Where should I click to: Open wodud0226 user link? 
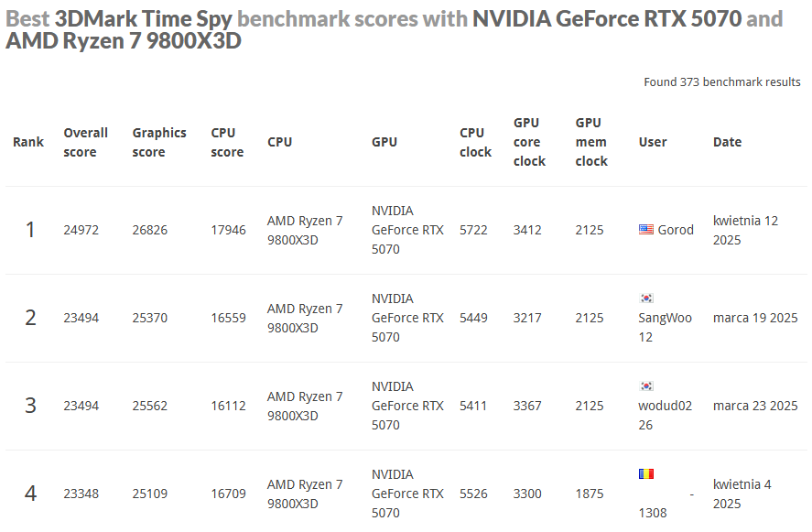666,415
